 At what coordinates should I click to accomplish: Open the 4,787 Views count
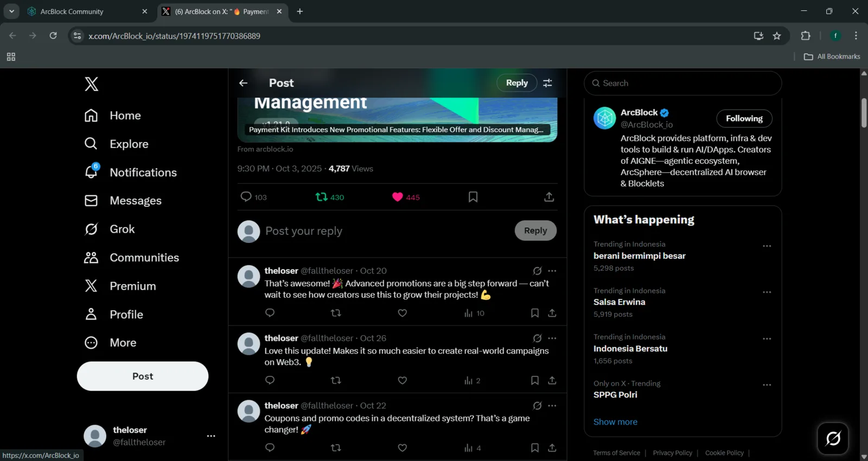click(x=350, y=169)
